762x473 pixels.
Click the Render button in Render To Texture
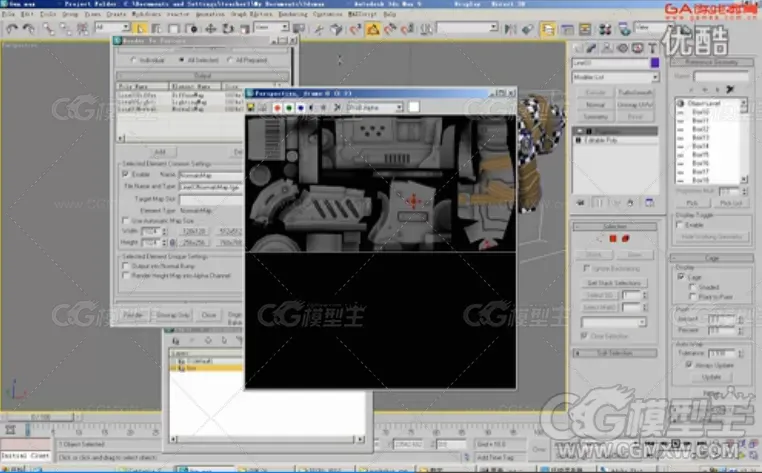click(x=133, y=315)
